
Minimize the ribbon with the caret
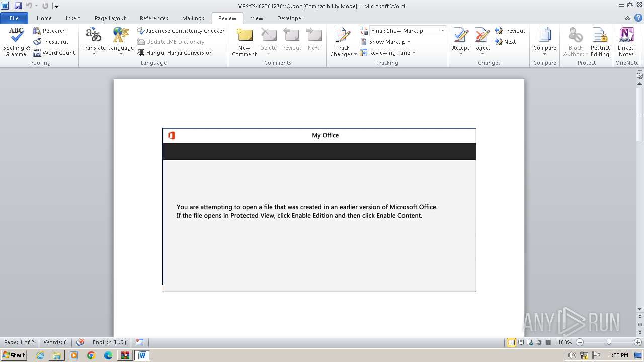pyautogui.click(x=628, y=18)
